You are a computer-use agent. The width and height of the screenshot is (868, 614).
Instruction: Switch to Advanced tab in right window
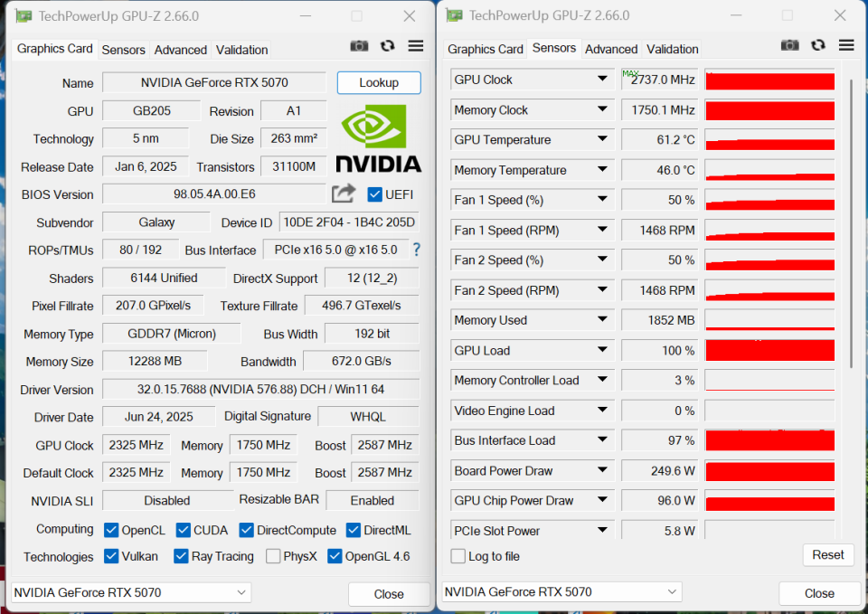pos(611,49)
